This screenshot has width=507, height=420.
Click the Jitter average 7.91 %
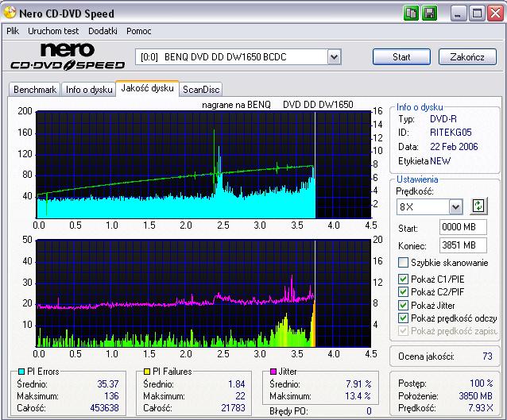tap(358, 383)
